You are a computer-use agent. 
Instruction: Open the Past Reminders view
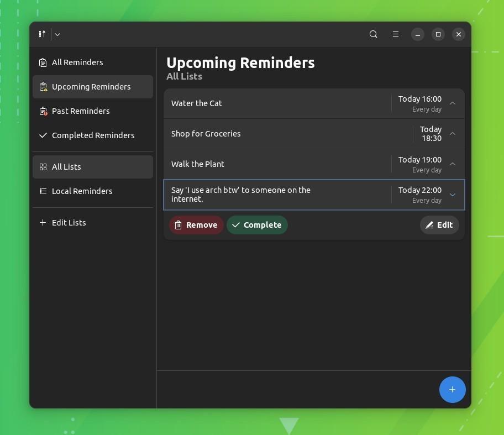(81, 111)
